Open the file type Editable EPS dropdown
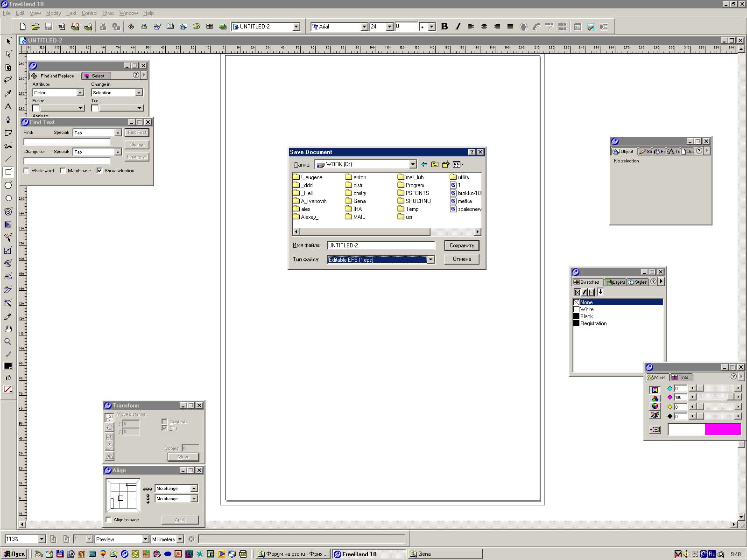 (x=430, y=259)
